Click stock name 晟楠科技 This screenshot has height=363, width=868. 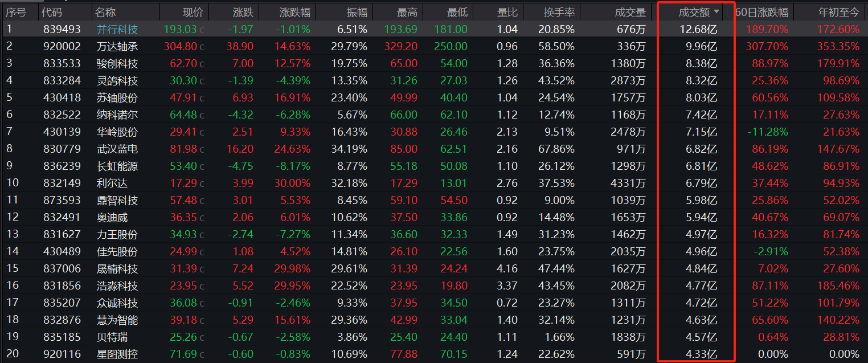point(117,268)
